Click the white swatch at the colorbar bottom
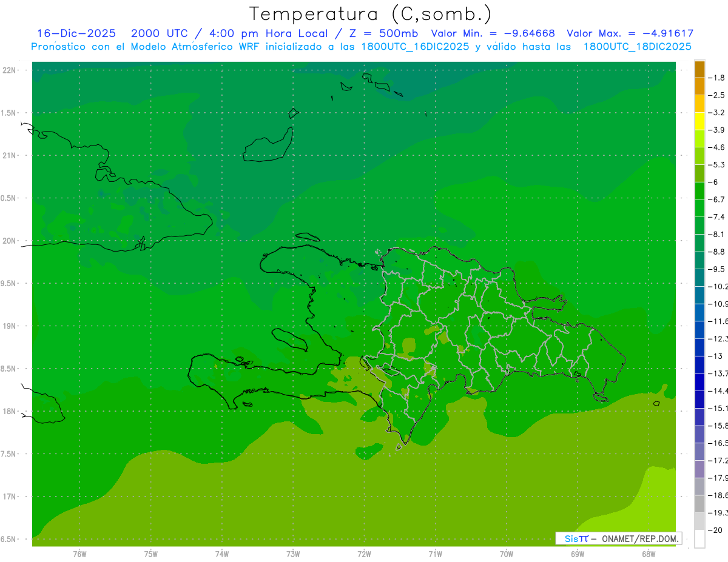 699,539
